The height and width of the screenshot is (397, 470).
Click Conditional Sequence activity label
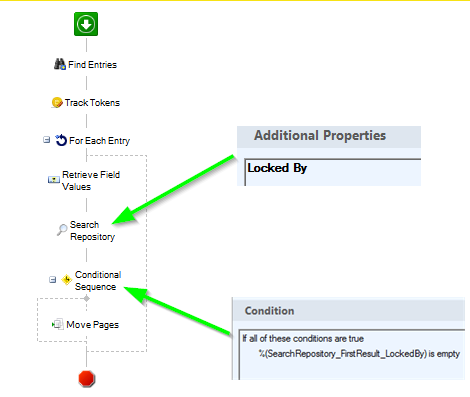(x=98, y=281)
